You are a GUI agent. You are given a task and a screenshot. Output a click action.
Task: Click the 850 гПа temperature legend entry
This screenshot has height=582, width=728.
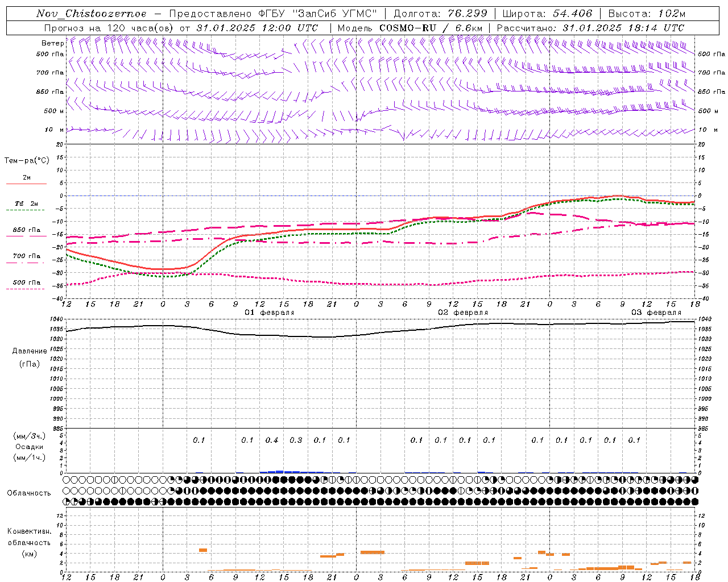point(26,232)
